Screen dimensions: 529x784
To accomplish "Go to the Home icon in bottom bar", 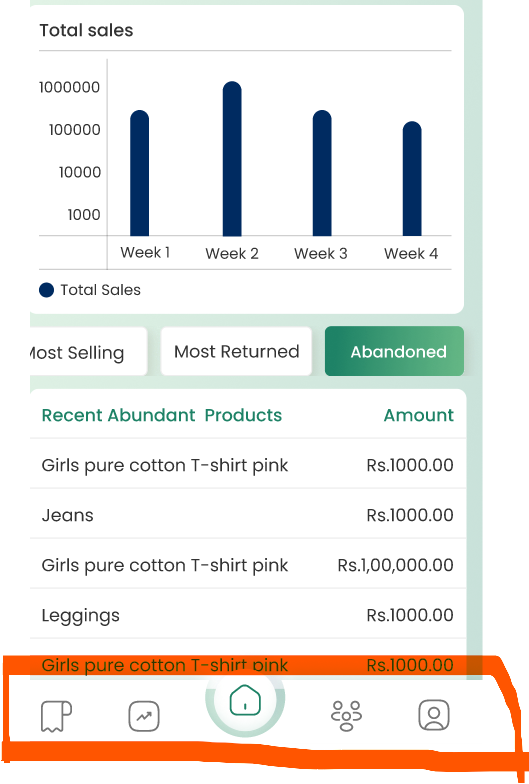I will click(245, 700).
